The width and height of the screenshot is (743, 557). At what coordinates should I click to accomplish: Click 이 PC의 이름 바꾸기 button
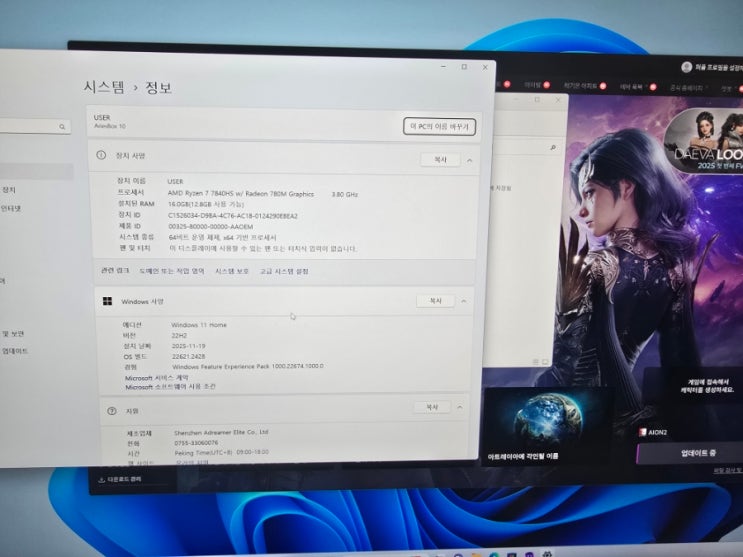[439, 127]
